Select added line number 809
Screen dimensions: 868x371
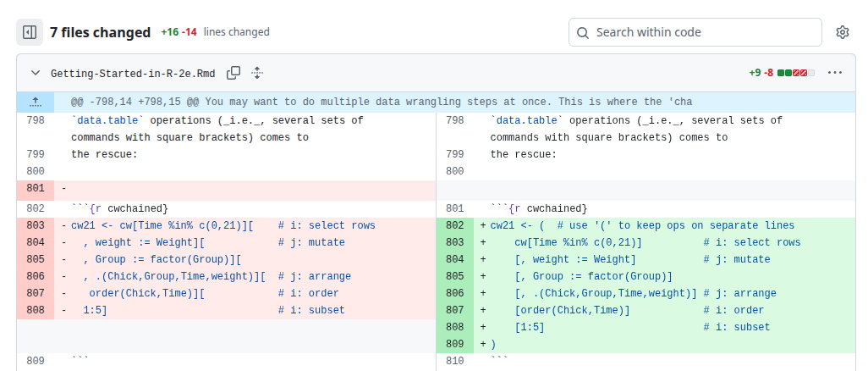(454, 344)
